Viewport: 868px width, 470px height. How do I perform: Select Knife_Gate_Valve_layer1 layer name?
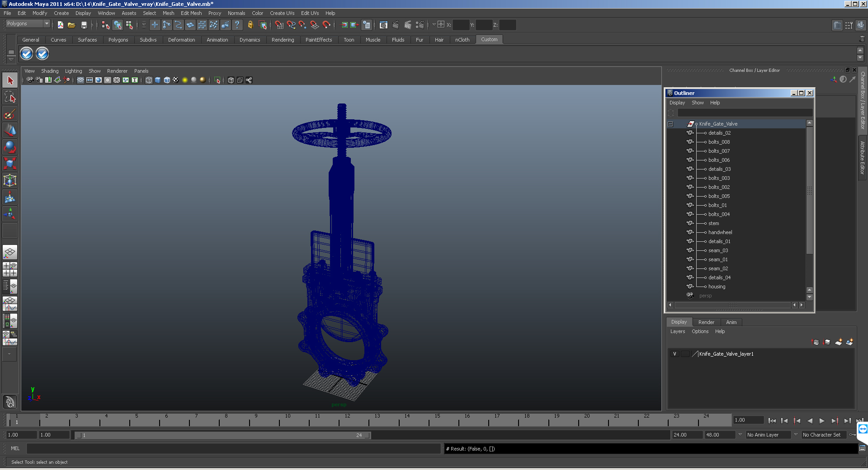(726, 354)
